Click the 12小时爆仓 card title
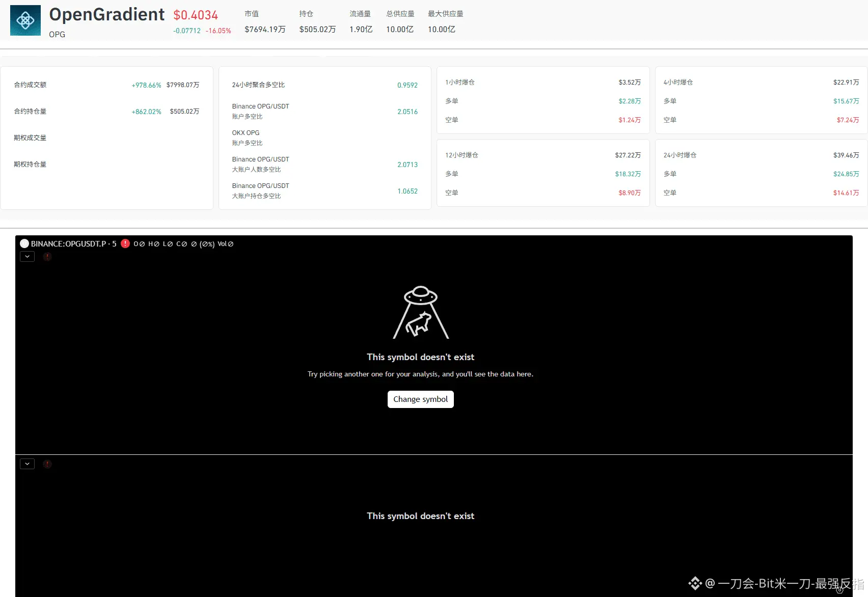This screenshot has height=597, width=868. point(462,155)
